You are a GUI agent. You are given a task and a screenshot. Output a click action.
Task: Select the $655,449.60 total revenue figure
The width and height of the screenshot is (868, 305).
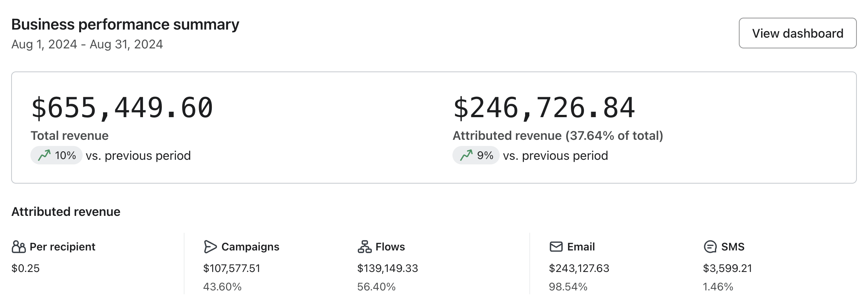point(122,108)
